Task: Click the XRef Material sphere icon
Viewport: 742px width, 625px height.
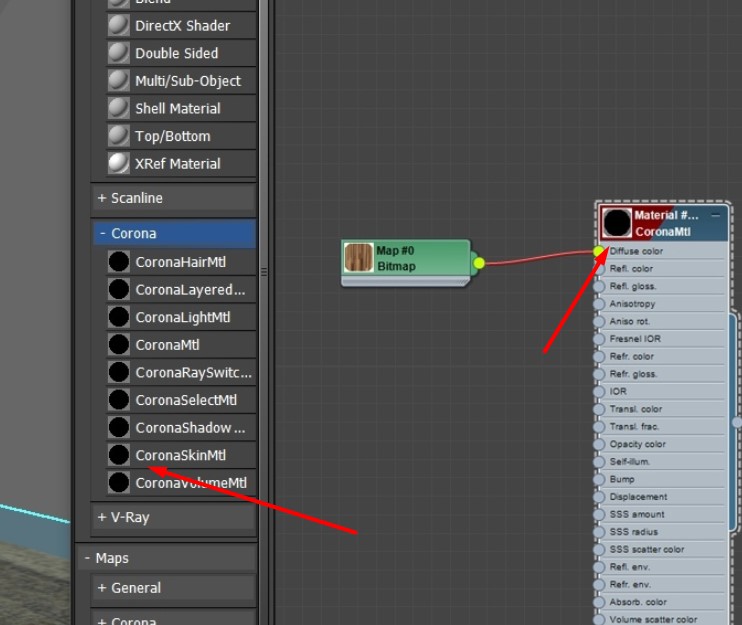Action: pyautogui.click(x=118, y=164)
